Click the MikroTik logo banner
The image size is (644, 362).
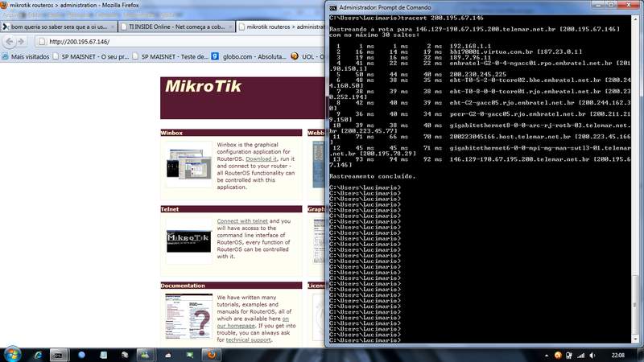tap(242, 97)
